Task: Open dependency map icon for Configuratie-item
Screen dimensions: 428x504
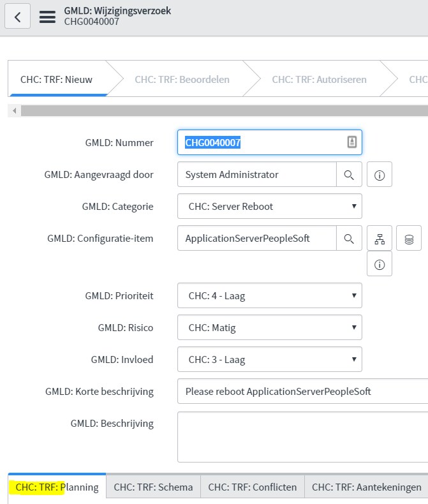Action: (380, 239)
